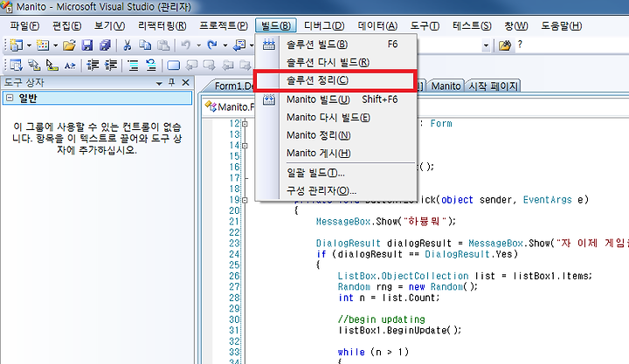629x364 pixels.
Task: Open the 편집(E) menu
Action: click(x=66, y=26)
